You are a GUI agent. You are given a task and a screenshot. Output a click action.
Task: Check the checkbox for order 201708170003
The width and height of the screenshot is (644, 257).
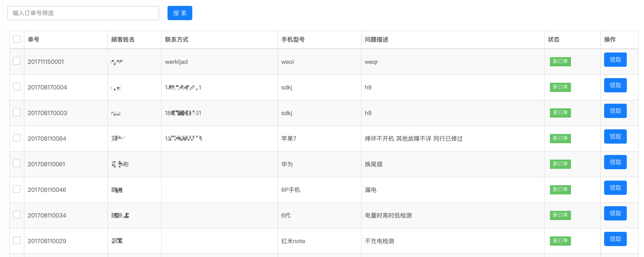coord(17,112)
